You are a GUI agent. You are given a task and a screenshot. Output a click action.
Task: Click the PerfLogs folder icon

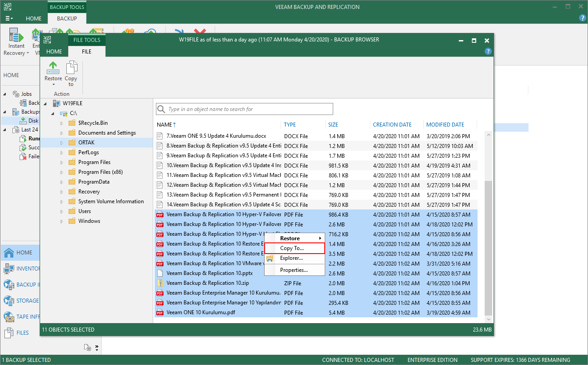click(72, 152)
